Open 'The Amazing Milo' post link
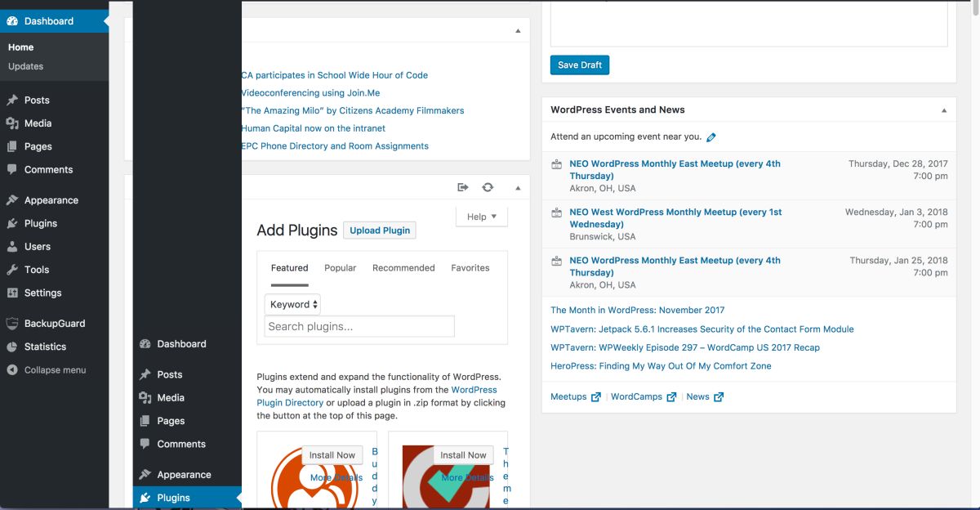Viewport: 980px width, 510px height. (353, 110)
